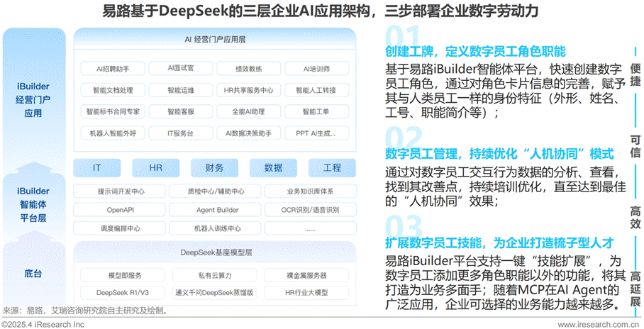Click the HR共享服务中心 box
Image resolution: width=644 pixels, height=329 pixels.
pyautogui.click(x=249, y=90)
